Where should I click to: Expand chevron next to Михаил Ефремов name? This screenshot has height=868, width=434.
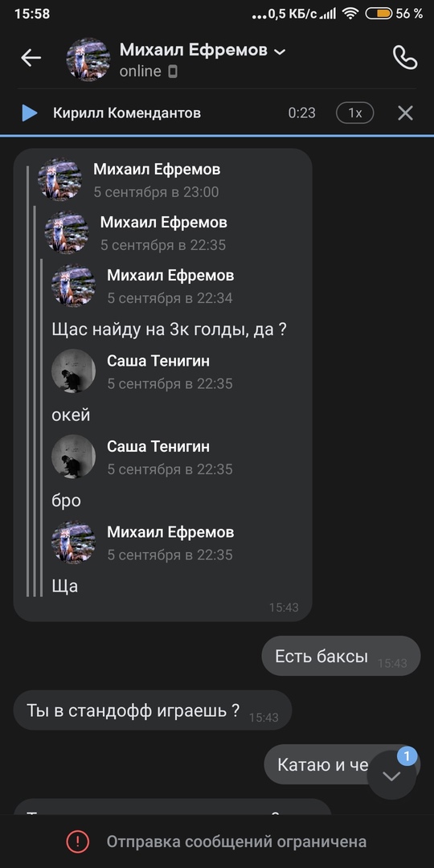pyautogui.click(x=280, y=51)
